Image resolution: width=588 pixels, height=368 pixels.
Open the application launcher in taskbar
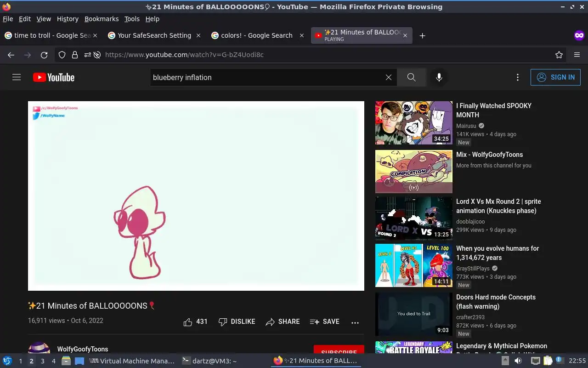pos(7,361)
